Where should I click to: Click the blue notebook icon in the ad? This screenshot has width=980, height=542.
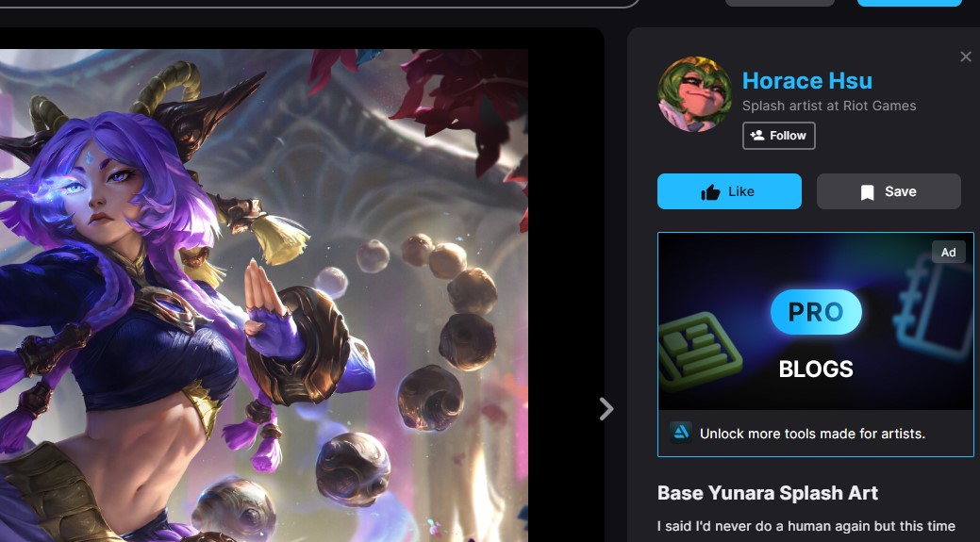(x=934, y=308)
